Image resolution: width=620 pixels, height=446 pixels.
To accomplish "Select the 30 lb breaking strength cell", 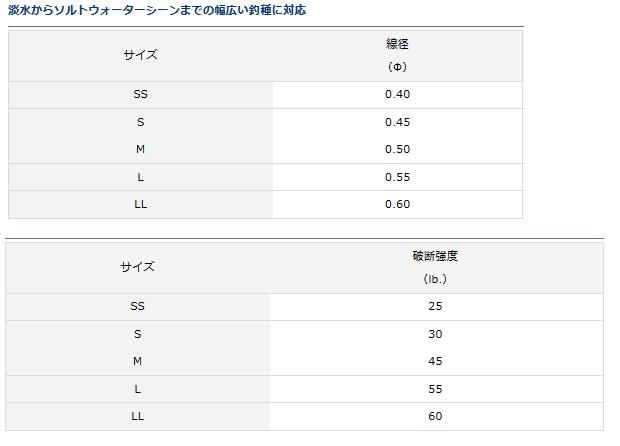I will tap(435, 334).
